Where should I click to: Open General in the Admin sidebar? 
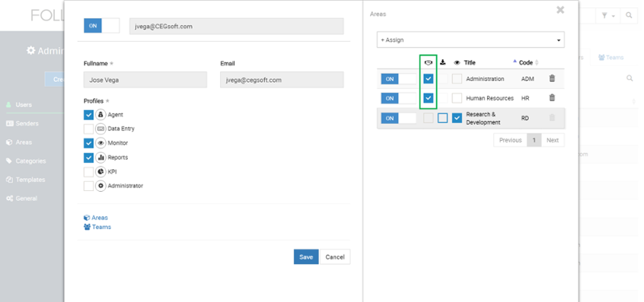[x=27, y=199]
